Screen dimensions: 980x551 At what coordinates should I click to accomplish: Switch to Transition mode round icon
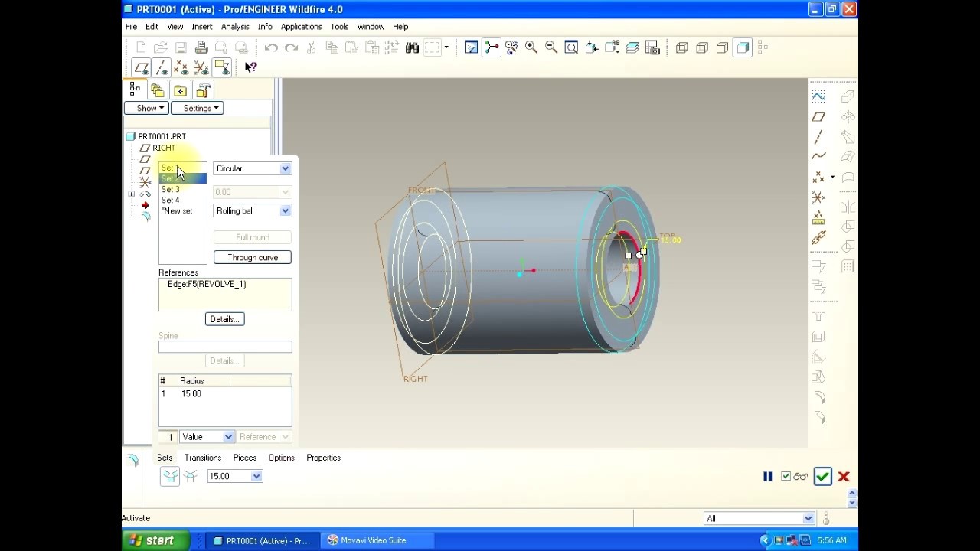(x=191, y=476)
